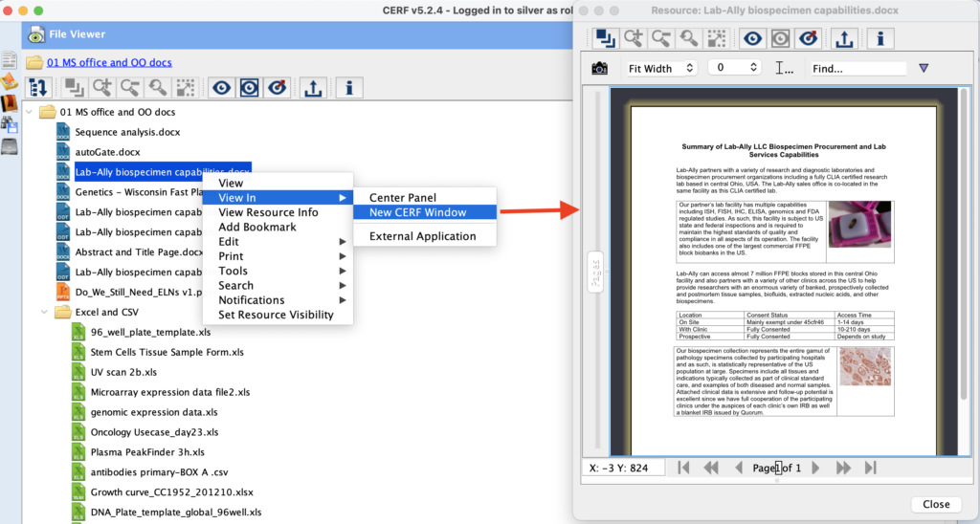Toggle the eye with red arrow in File Viewer

[278, 88]
